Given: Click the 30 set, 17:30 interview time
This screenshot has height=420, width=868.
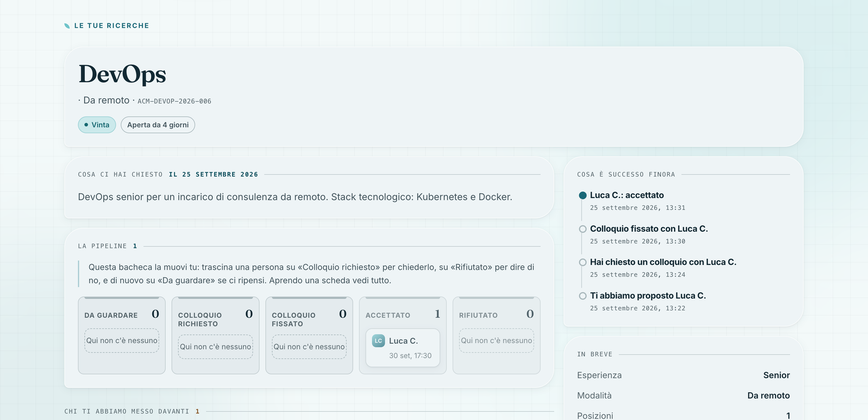Looking at the screenshot, I should pyautogui.click(x=410, y=355).
